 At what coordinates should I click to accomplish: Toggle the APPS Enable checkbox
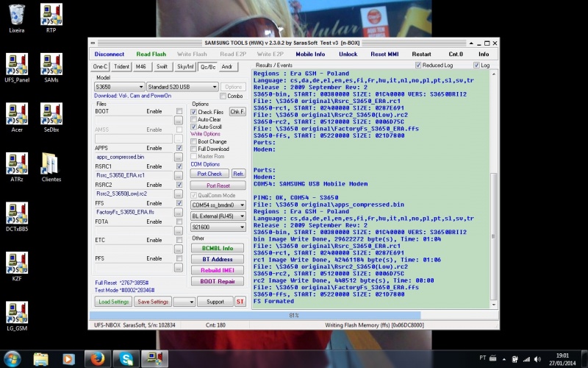pos(179,148)
